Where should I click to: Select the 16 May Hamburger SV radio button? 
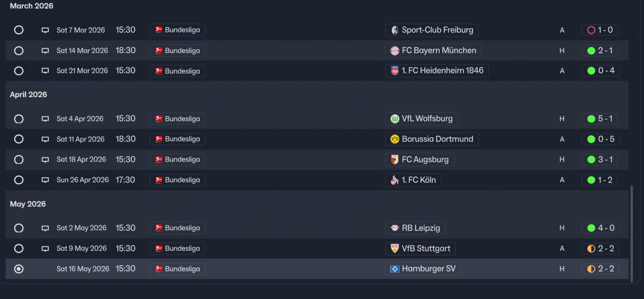point(19,269)
